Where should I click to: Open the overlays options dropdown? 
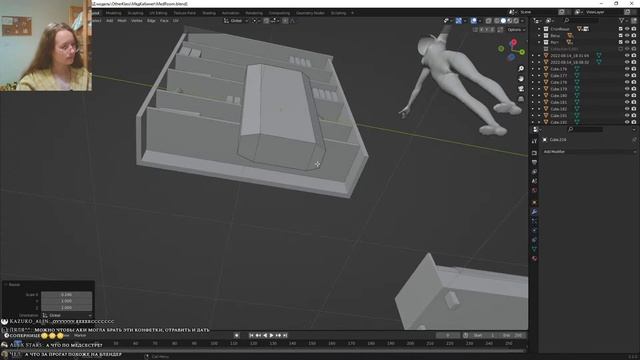click(x=480, y=20)
